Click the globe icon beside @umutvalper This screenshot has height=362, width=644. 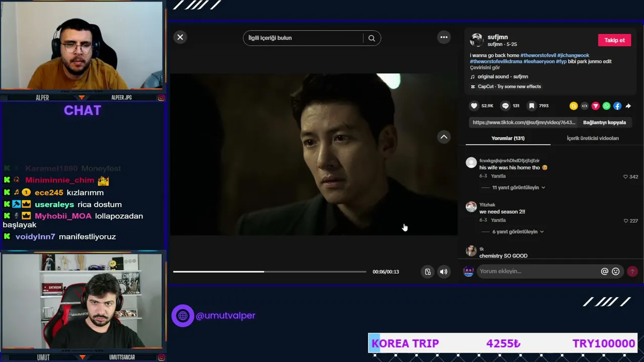183,316
